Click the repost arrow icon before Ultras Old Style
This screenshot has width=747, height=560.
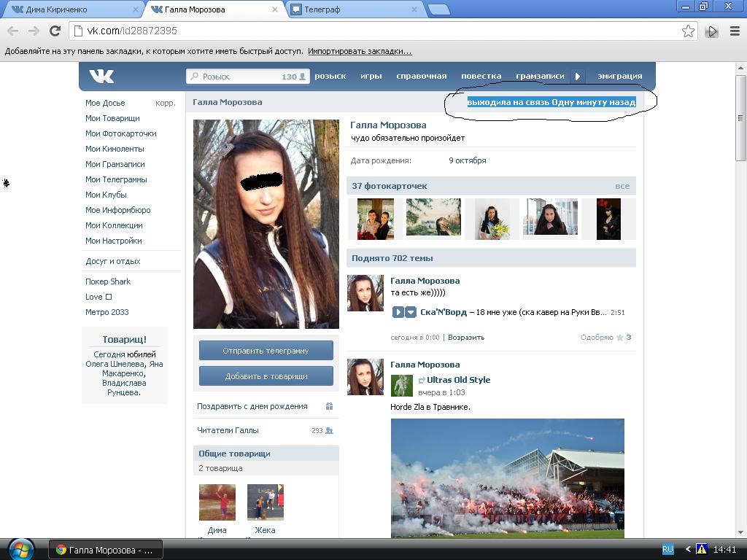point(422,380)
